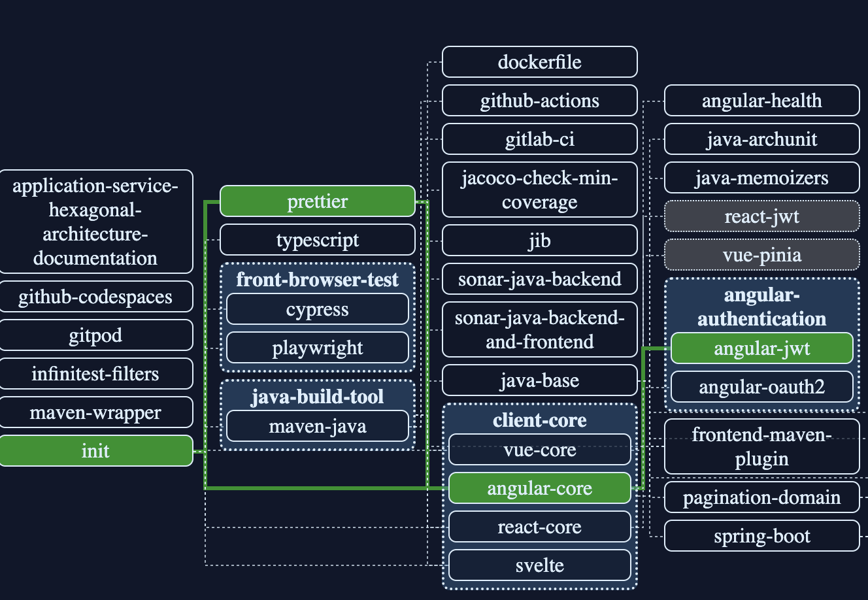This screenshot has width=868, height=600.
Task: Click the green init module
Action: (95, 451)
